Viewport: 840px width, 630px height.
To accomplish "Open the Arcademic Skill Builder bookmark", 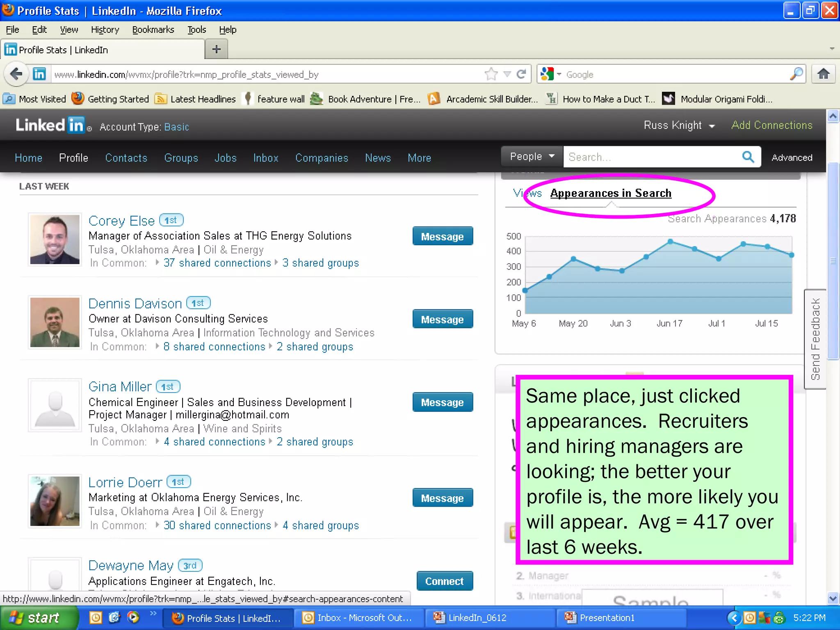I will coord(483,99).
